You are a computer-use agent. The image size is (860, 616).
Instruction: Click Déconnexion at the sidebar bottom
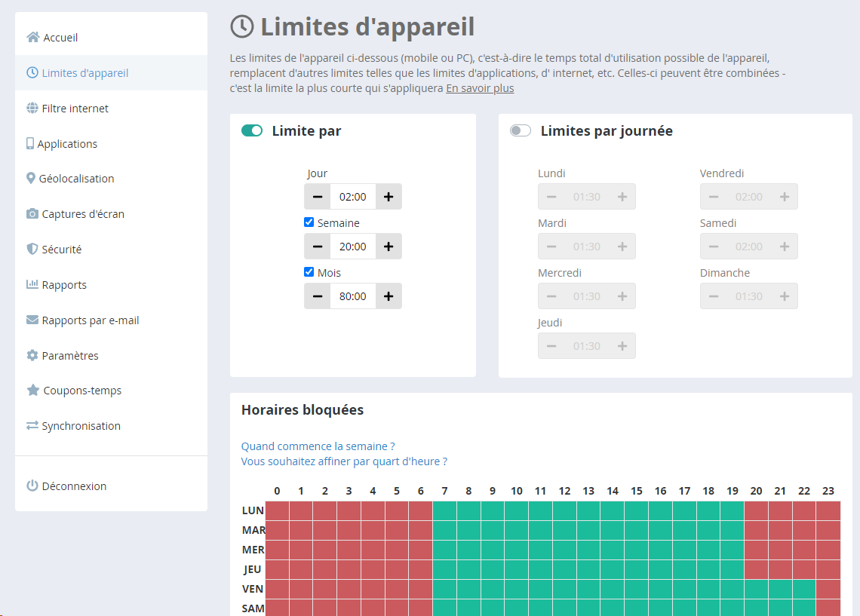68,486
